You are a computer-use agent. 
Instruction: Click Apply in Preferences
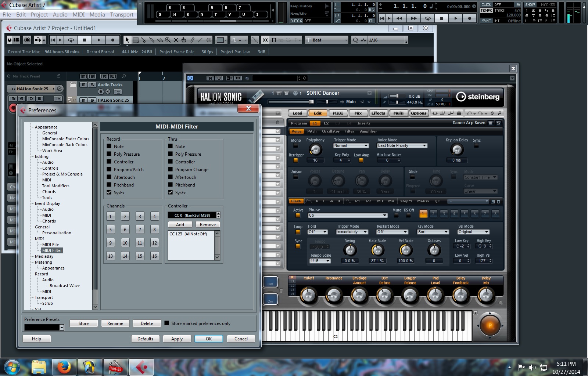[177, 339]
